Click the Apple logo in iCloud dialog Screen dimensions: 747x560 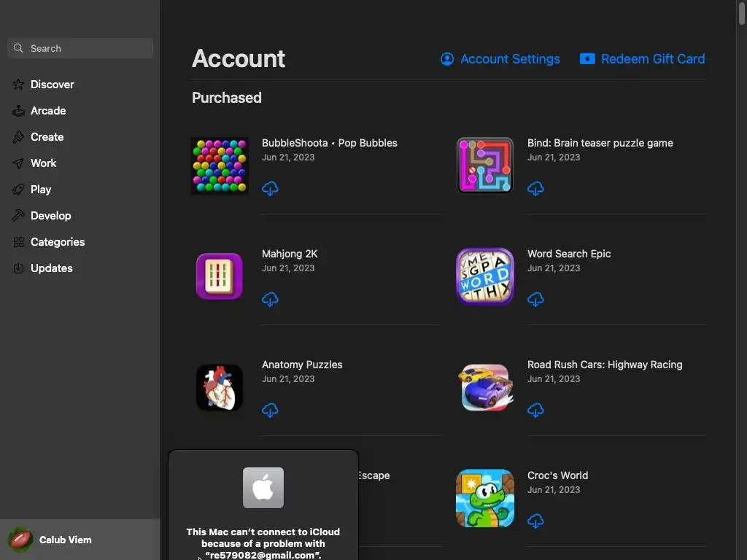263,488
